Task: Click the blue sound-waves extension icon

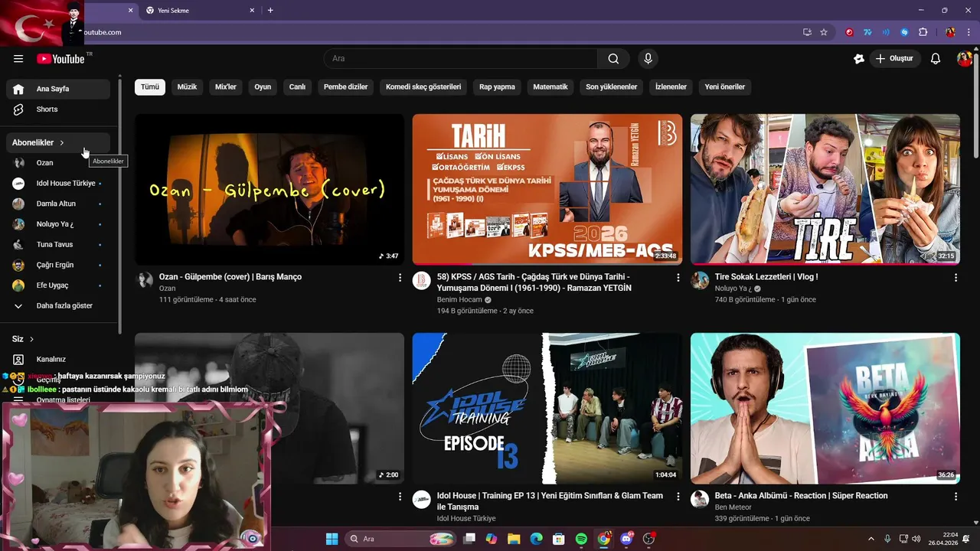Action: (x=886, y=32)
